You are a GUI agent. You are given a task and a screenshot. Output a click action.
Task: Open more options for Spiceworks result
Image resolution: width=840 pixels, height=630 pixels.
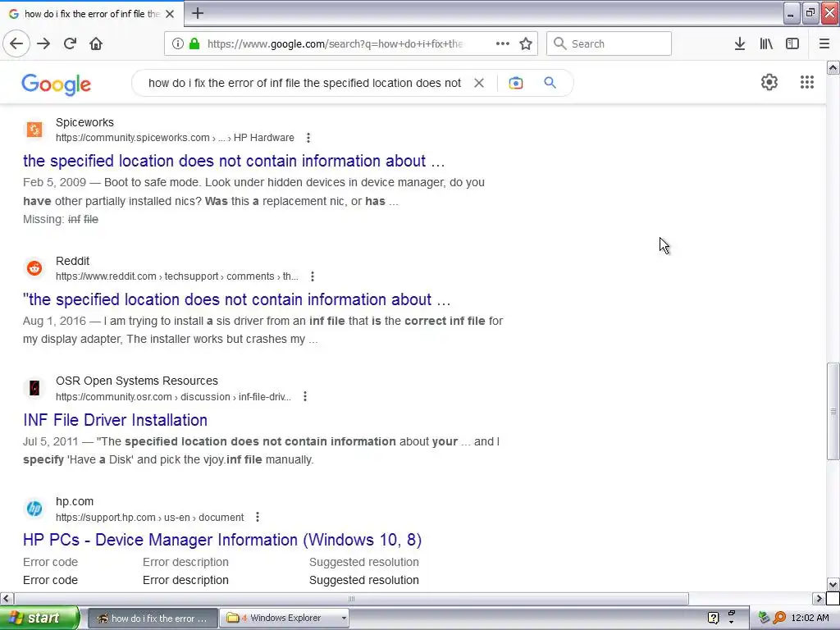point(308,138)
